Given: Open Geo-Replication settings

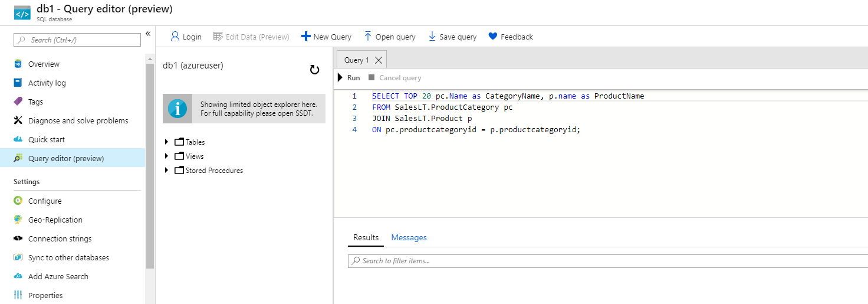Looking at the screenshot, I should click(x=55, y=220).
